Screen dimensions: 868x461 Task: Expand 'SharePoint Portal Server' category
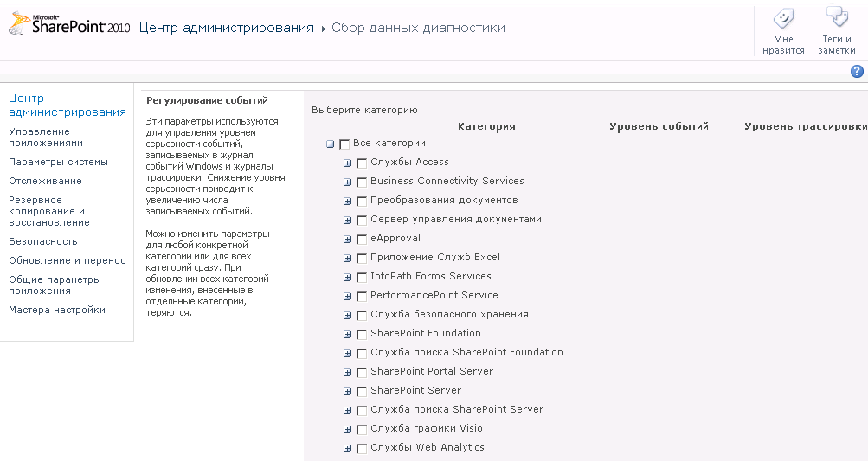348,373
